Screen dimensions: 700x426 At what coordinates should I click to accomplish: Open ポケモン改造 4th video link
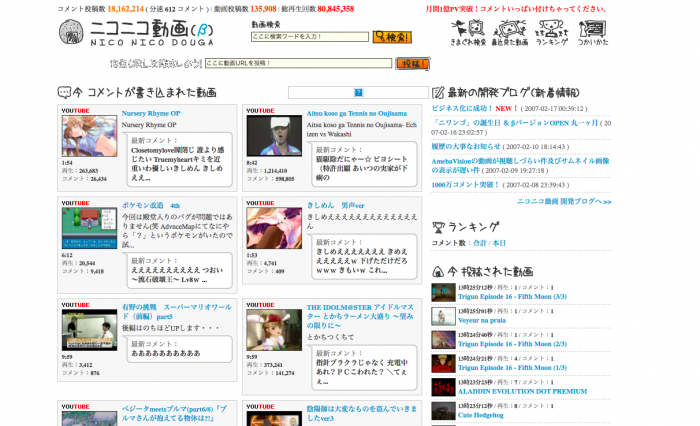151,205
